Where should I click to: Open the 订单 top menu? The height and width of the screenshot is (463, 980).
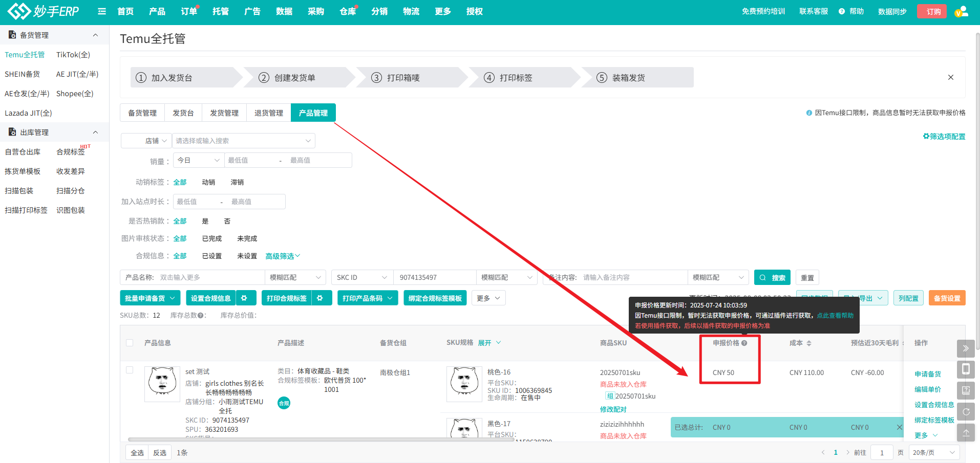[x=189, y=11]
